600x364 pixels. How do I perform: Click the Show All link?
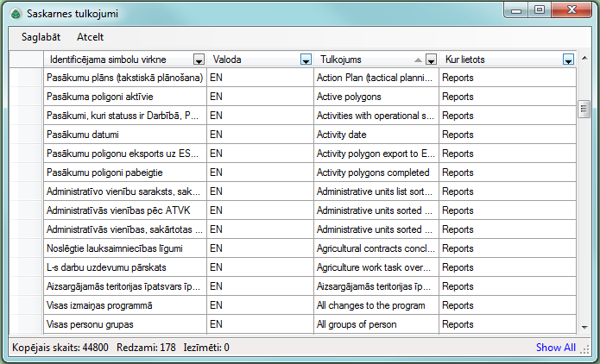pos(555,348)
